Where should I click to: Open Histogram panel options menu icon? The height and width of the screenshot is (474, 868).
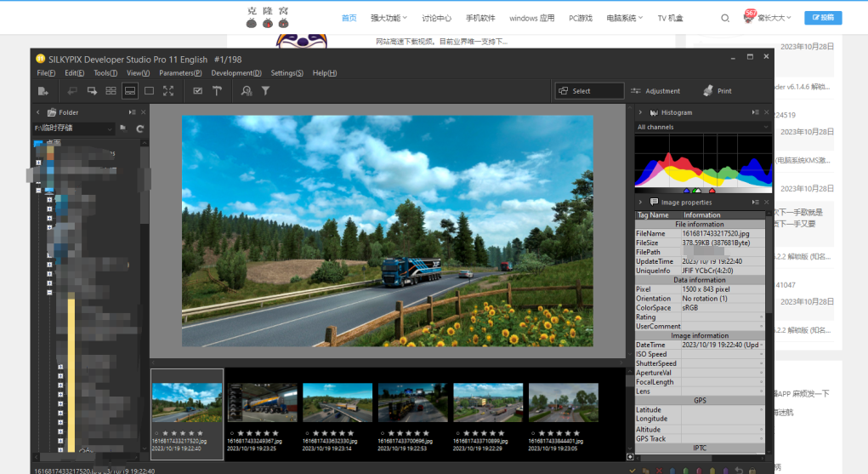tap(755, 112)
